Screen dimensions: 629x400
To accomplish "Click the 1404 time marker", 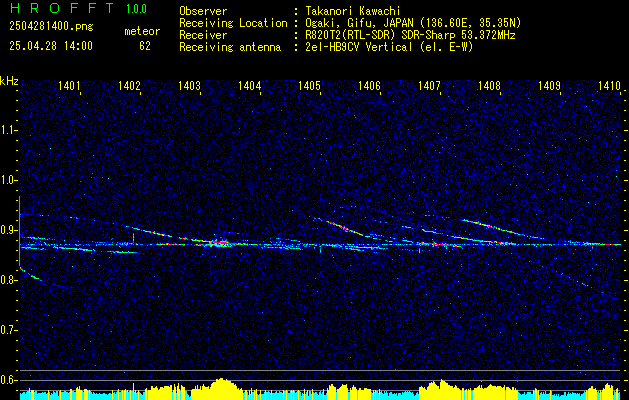I will click(250, 85).
